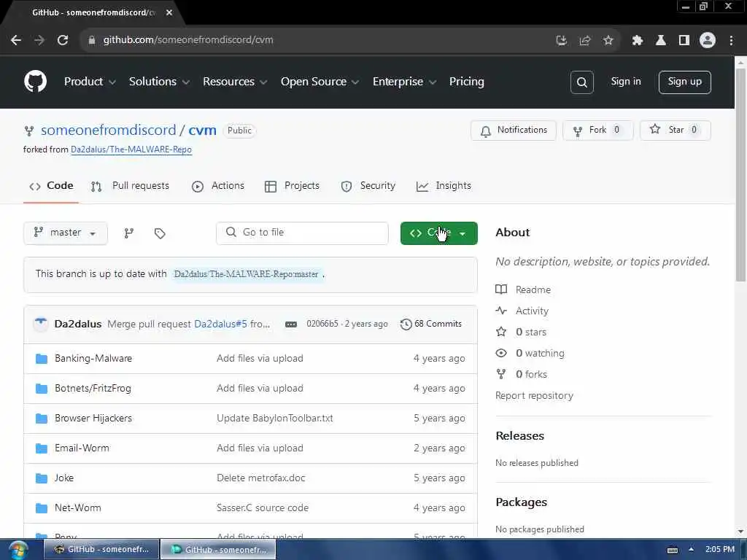Viewport: 747px width, 560px height.
Task: Click the 0 forks link
Action: pyautogui.click(x=521, y=374)
